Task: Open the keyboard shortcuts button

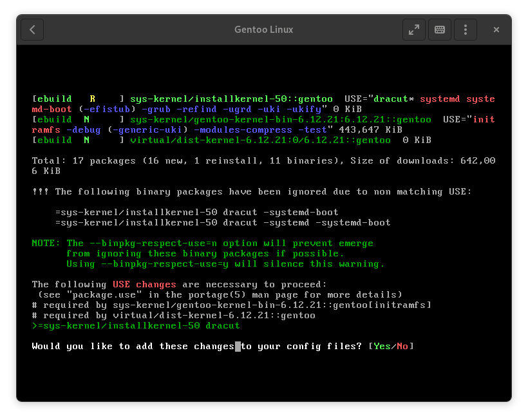Action: coord(439,30)
